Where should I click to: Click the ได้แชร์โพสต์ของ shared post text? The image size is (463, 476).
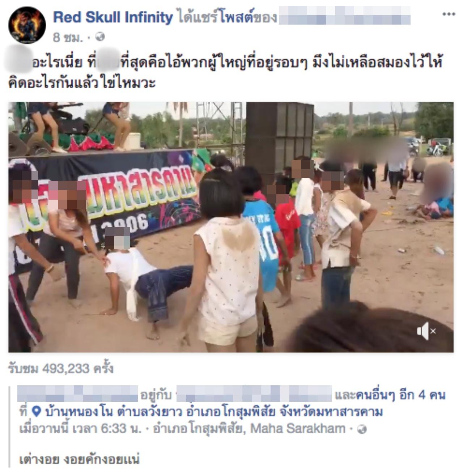227,17
